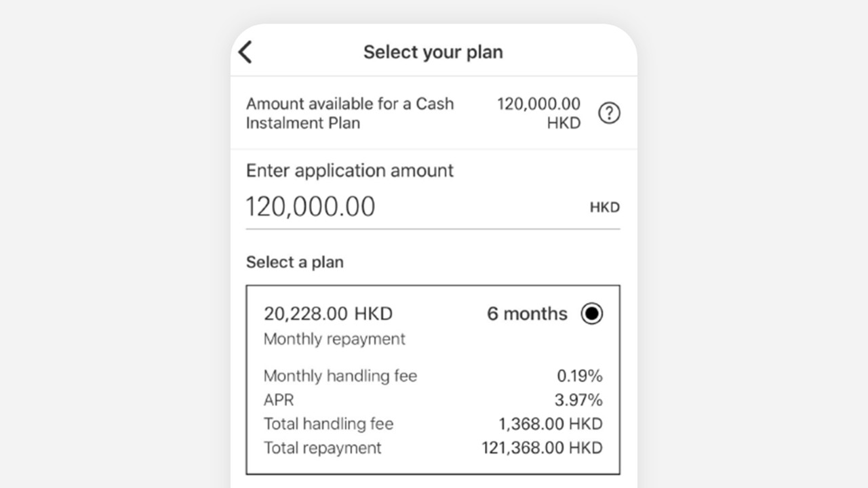Viewport: 868px width, 488px height.
Task: Tap the Monthly repayment caption
Action: tap(334, 339)
